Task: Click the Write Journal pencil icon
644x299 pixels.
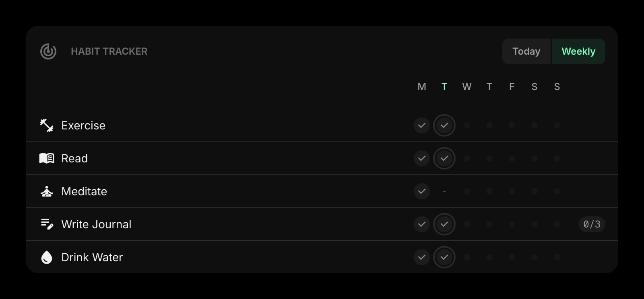Action: [x=47, y=224]
